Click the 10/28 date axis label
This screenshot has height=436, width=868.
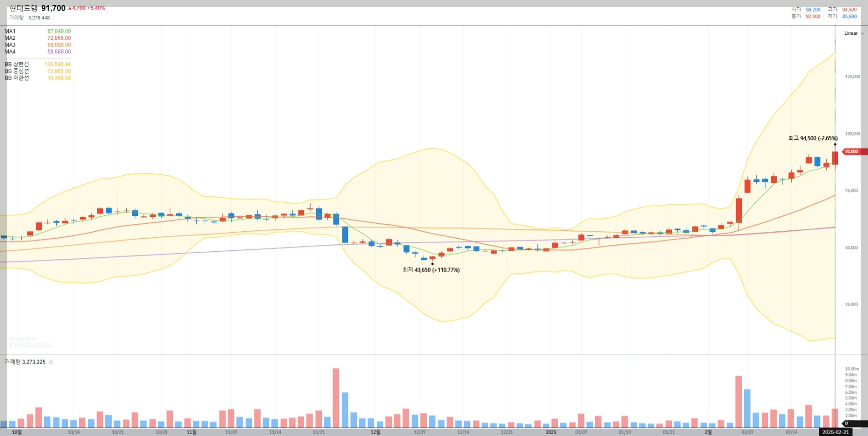(x=161, y=432)
